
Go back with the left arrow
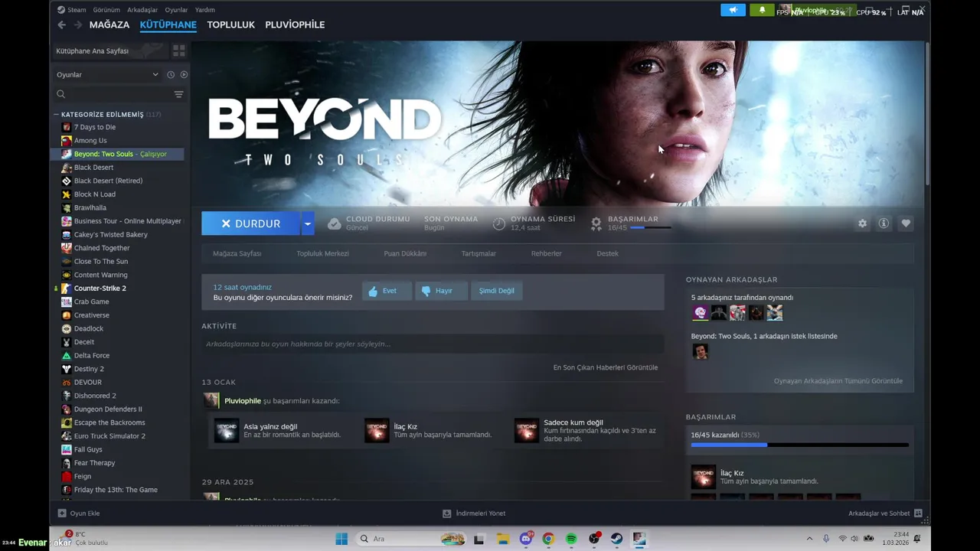(62, 24)
